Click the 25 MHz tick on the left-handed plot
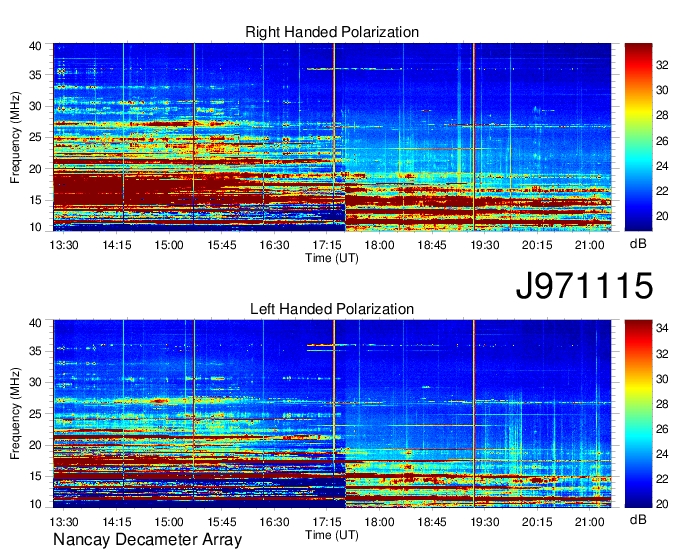 (x=35, y=414)
